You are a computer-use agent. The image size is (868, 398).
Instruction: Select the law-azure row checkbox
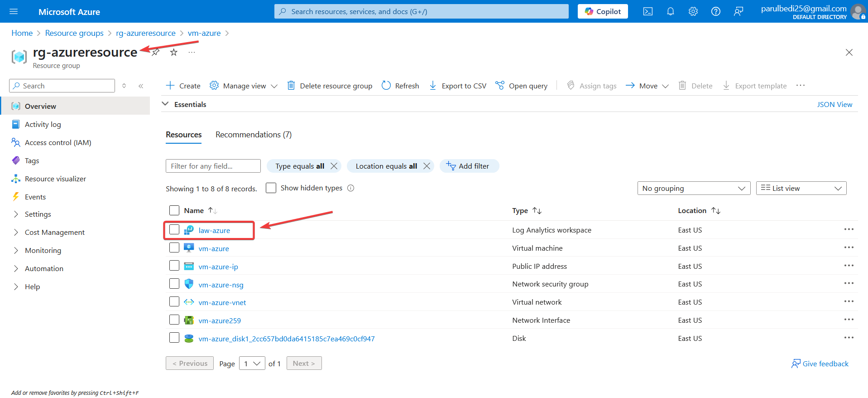(174, 229)
